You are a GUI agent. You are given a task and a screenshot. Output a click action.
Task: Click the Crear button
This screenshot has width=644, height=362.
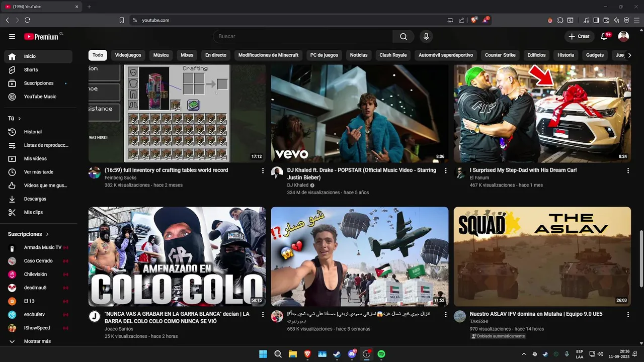point(579,37)
